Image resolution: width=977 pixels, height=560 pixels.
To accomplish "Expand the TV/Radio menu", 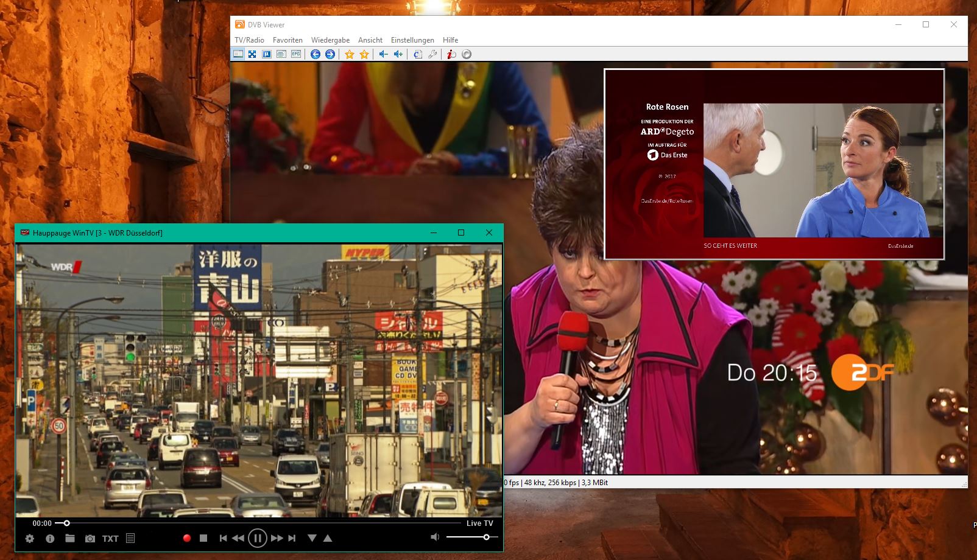I will (x=249, y=40).
